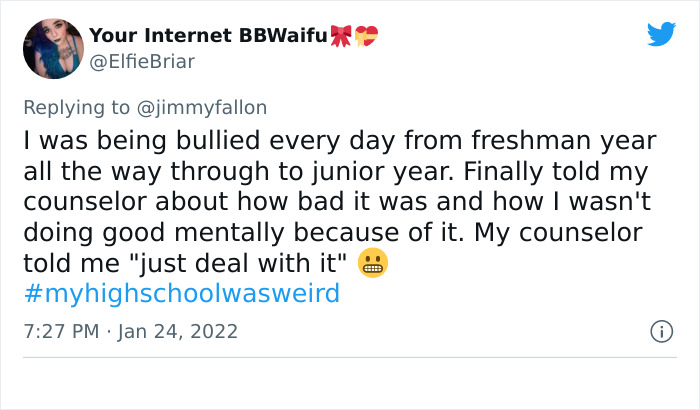700x410 pixels.
Task: Open the Your Internet BBWaifu profile name
Action: [x=208, y=37]
